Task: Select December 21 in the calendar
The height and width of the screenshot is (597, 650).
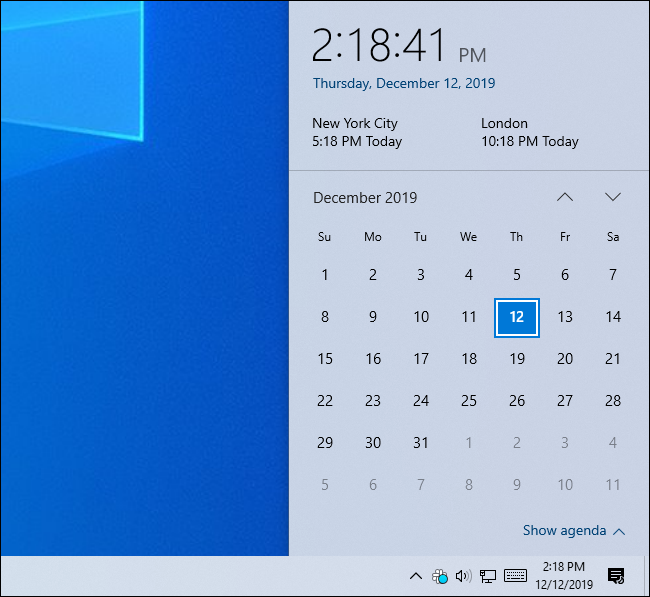Action: pos(613,359)
